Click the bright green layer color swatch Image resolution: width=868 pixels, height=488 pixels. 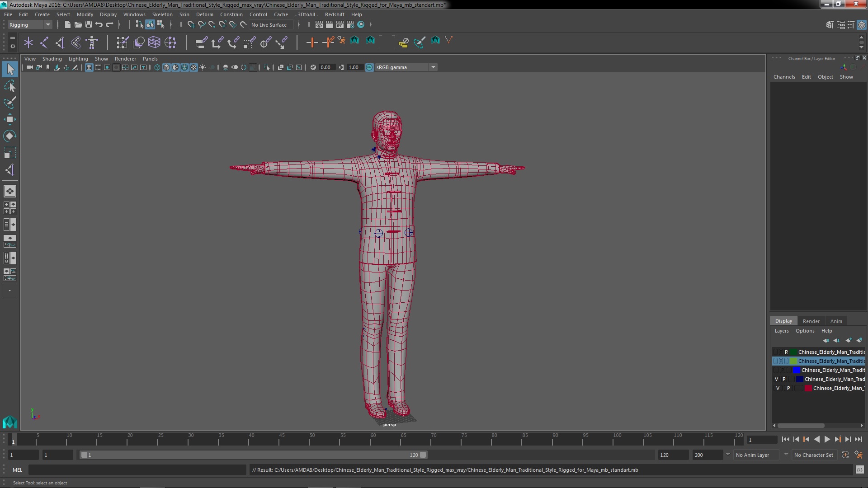tap(793, 361)
